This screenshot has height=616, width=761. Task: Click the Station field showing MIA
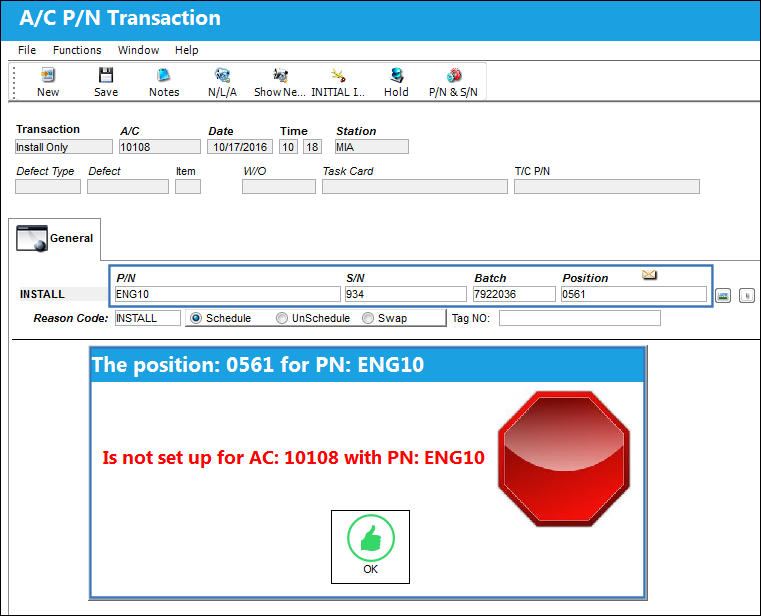click(x=372, y=147)
